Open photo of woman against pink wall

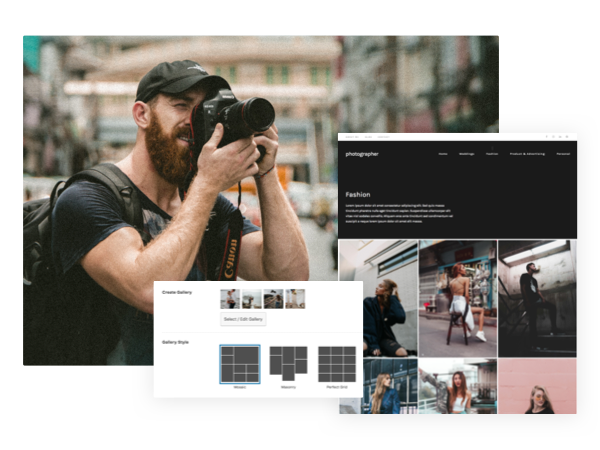[x=537, y=386]
